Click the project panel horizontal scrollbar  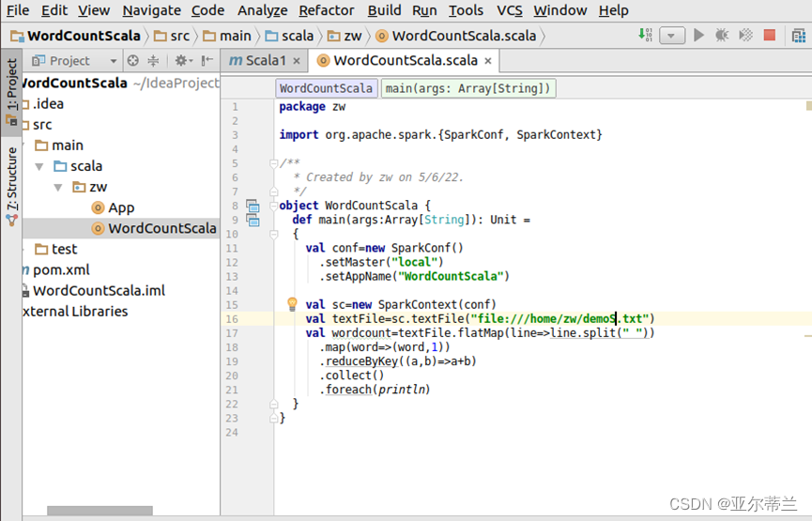(x=100, y=511)
